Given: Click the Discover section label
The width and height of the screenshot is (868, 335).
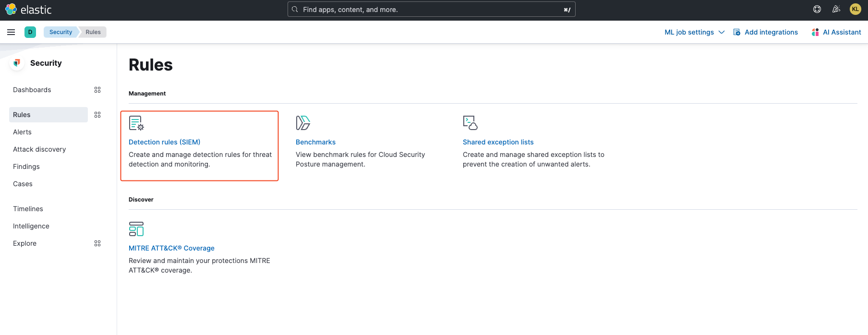Looking at the screenshot, I should tap(141, 200).
